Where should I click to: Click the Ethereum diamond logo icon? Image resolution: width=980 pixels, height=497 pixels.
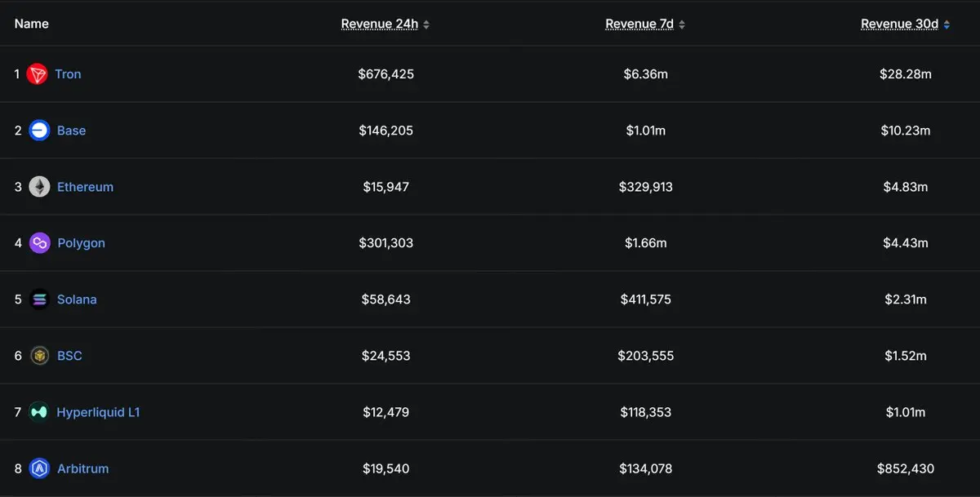(39, 187)
